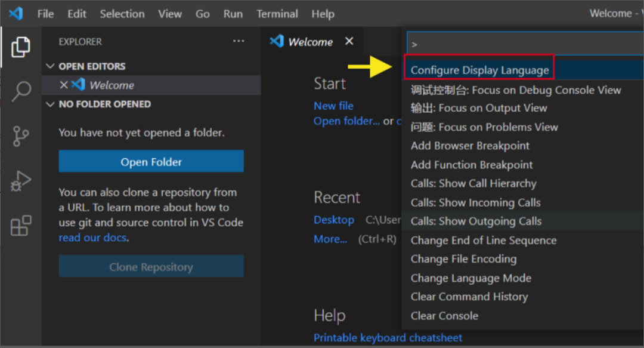Collapse the Open Editors section
Viewport: 644px width, 348px height.
point(50,66)
